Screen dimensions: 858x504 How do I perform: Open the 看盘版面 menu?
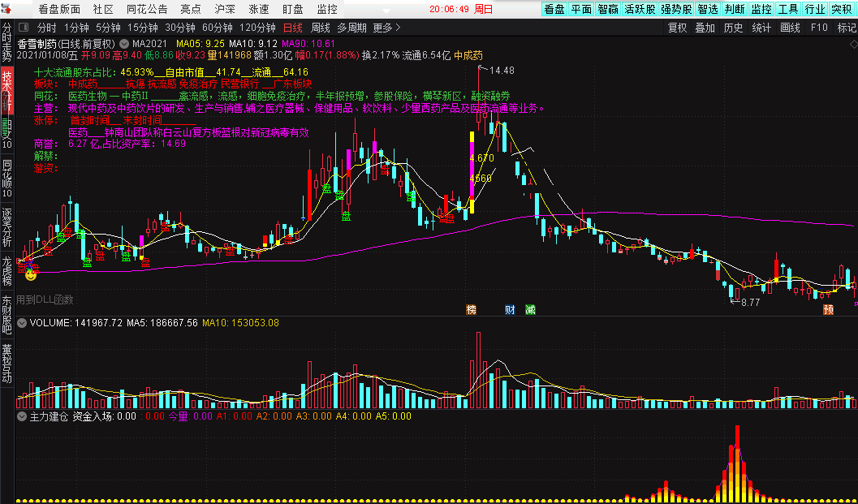(x=59, y=9)
